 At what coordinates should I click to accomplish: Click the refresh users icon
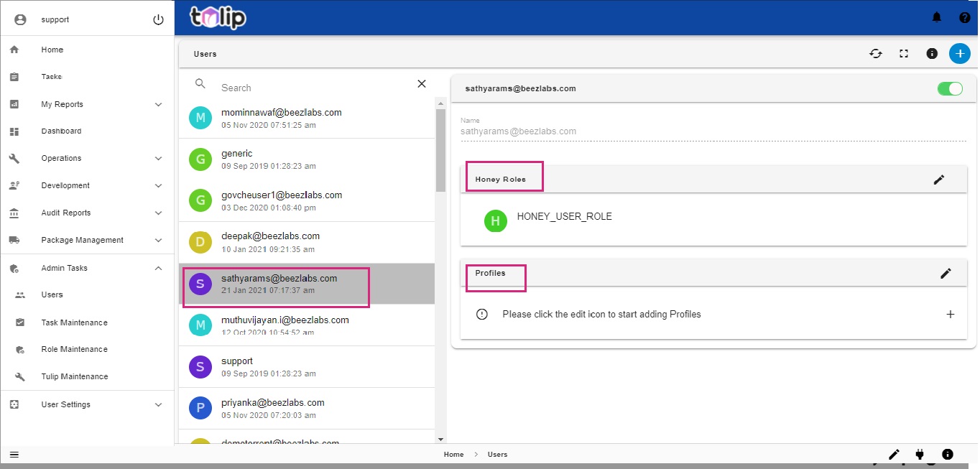click(x=875, y=53)
